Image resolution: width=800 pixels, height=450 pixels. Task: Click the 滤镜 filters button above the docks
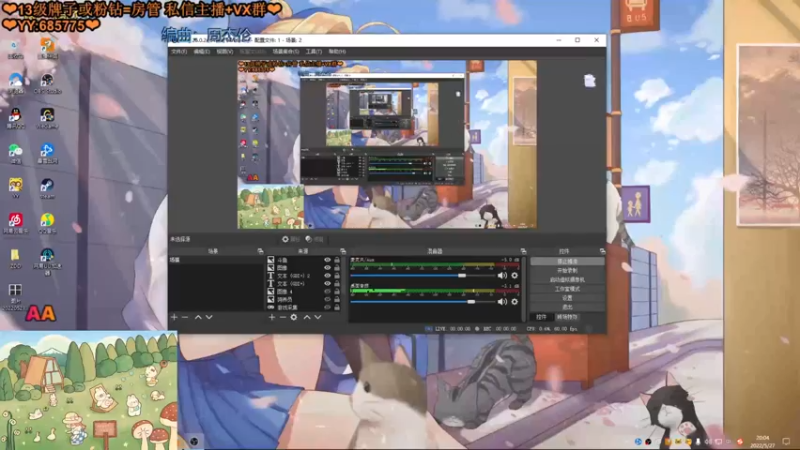tap(315, 239)
